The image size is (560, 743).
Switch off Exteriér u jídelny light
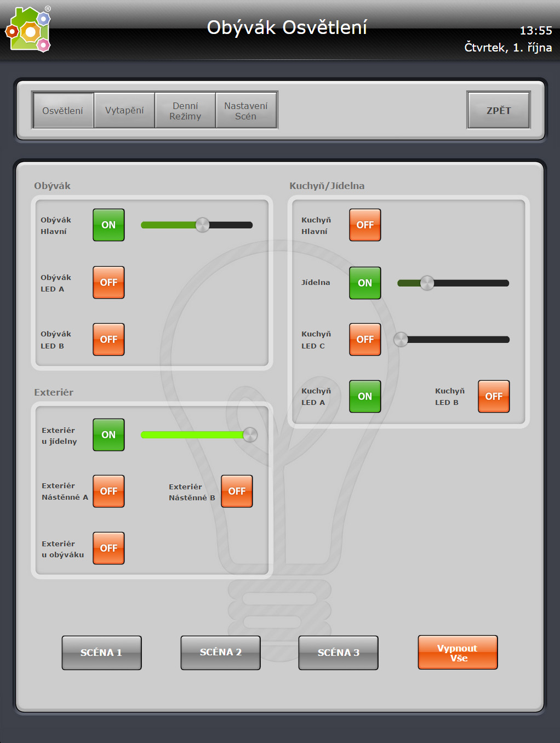108,435
